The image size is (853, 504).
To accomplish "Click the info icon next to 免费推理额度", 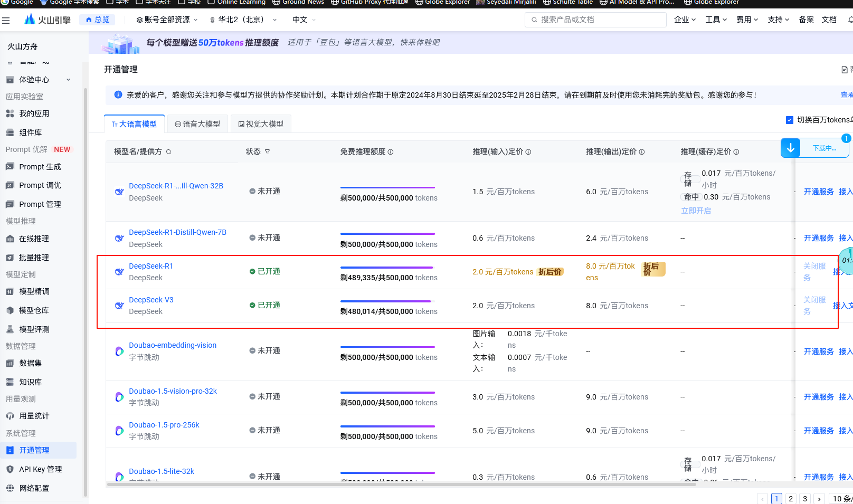I will (391, 152).
